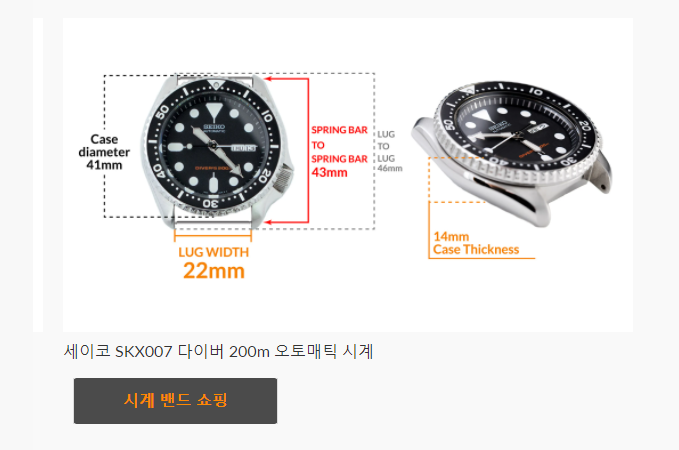Click the gray LUG TO LUG 46mm label
Screen dimensions: 679x450
[389, 151]
